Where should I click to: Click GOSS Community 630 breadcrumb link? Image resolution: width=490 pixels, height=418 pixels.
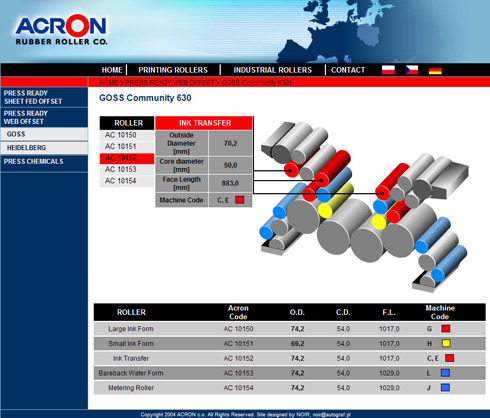pos(255,82)
